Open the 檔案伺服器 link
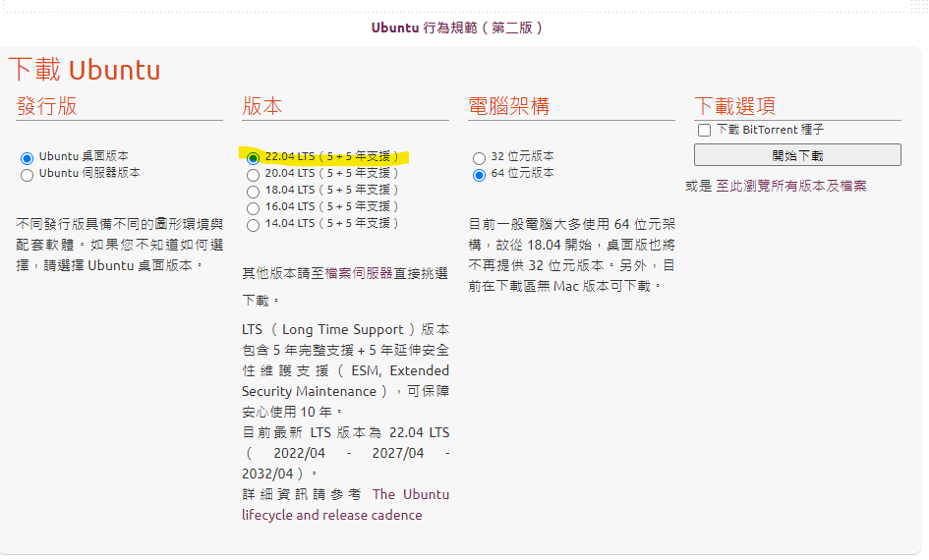This screenshot has height=560, width=929. click(359, 273)
